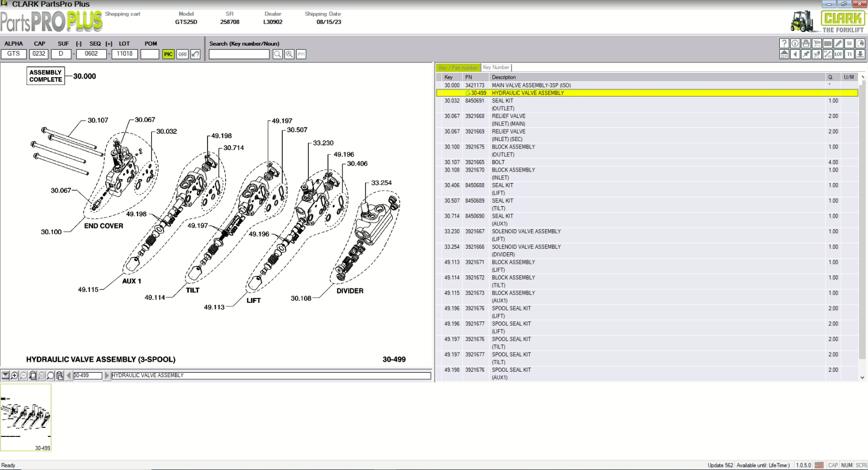
Task: Click the LOT field containing 11018
Action: point(124,54)
